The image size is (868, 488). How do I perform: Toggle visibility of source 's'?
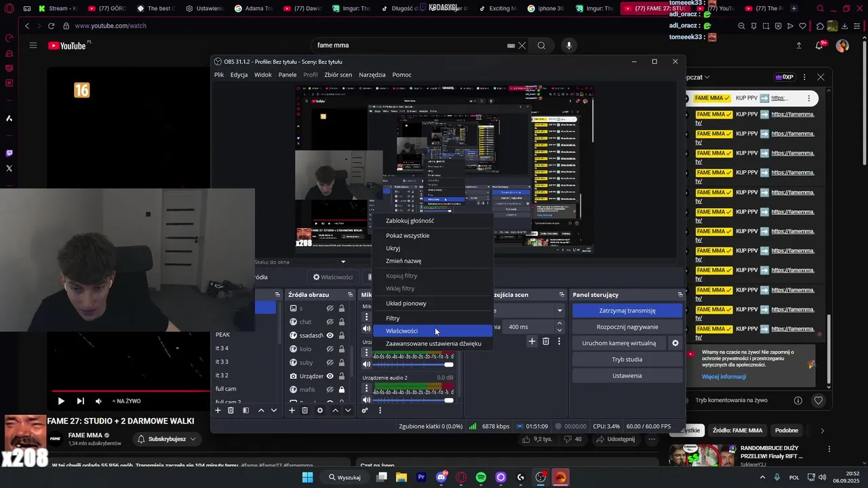[330, 308]
